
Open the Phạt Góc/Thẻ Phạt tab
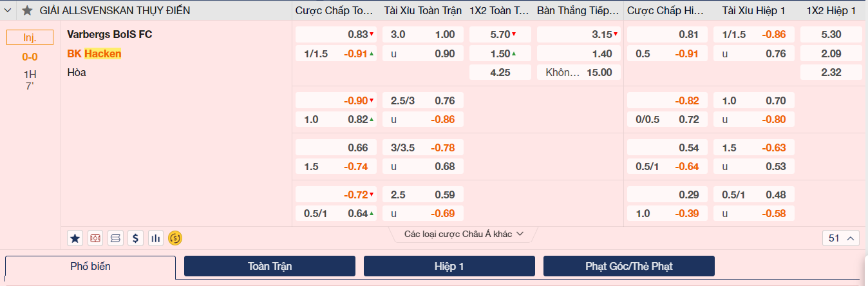[x=628, y=266]
